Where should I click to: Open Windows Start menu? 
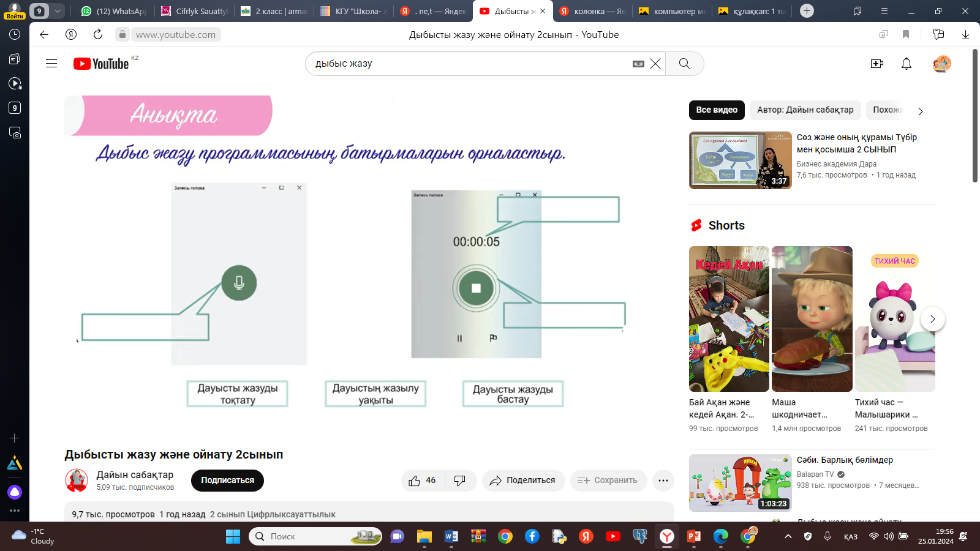[233, 537]
